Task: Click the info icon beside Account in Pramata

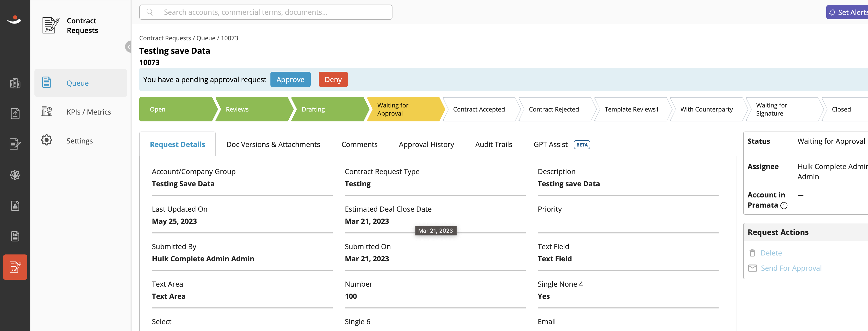Action: click(784, 206)
